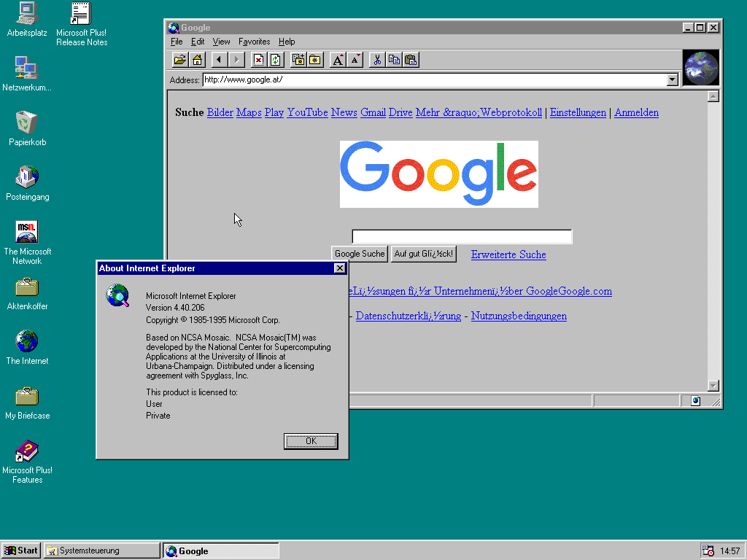Open the Help menu

tap(287, 42)
